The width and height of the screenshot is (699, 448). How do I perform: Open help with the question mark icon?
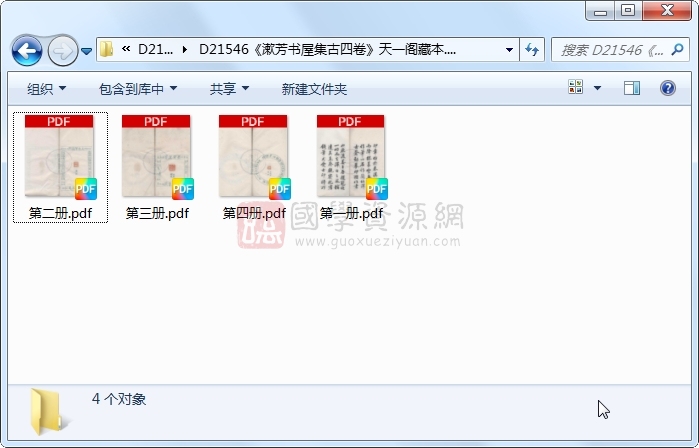pos(667,88)
